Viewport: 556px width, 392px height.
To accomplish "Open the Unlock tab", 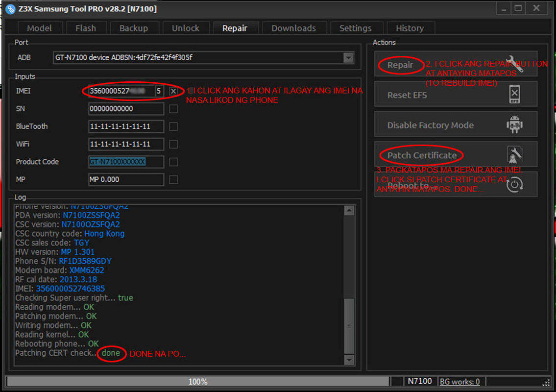I will 186,28.
